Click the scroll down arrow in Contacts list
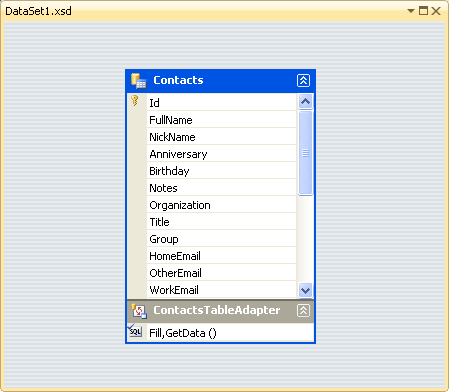Image resolution: width=449 pixels, height=392 pixels. pyautogui.click(x=305, y=290)
